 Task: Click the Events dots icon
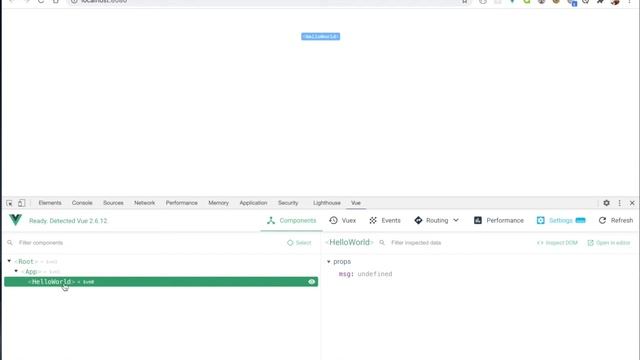[x=373, y=220]
